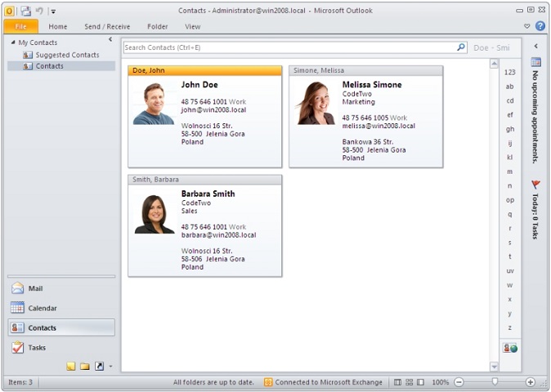Click the red flag tasks icon in To-Do Bar
The image size is (551, 392).
[x=536, y=185]
